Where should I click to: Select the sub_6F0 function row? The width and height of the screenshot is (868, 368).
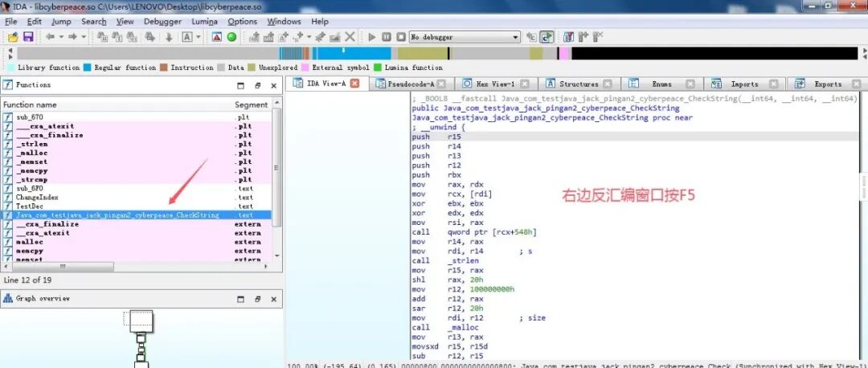[x=137, y=188]
